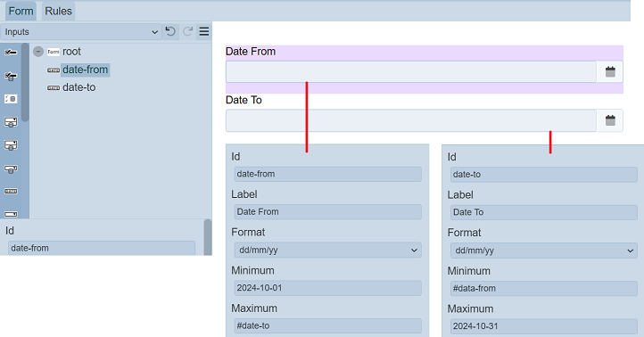Open Format dropdown in date-to properties

pos(544,251)
